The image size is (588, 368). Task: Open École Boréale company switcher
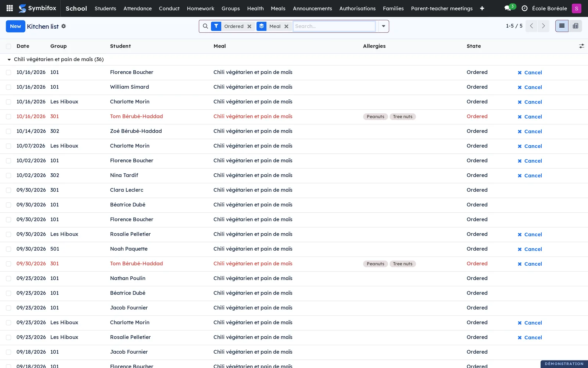[x=549, y=8]
